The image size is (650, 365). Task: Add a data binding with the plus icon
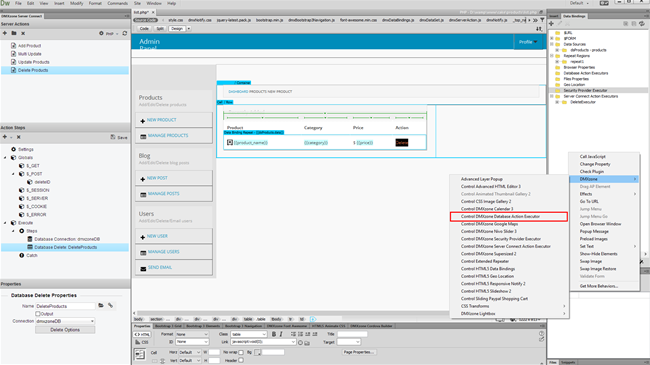551,24
